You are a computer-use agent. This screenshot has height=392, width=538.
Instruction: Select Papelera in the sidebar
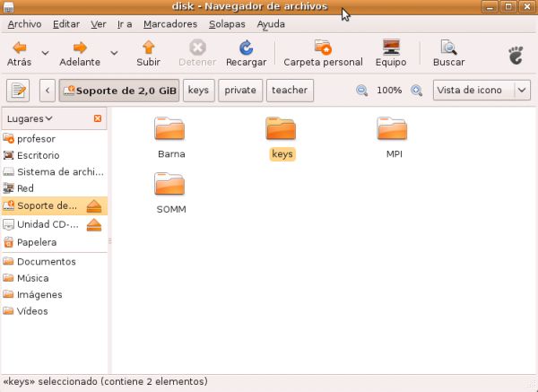click(x=36, y=242)
